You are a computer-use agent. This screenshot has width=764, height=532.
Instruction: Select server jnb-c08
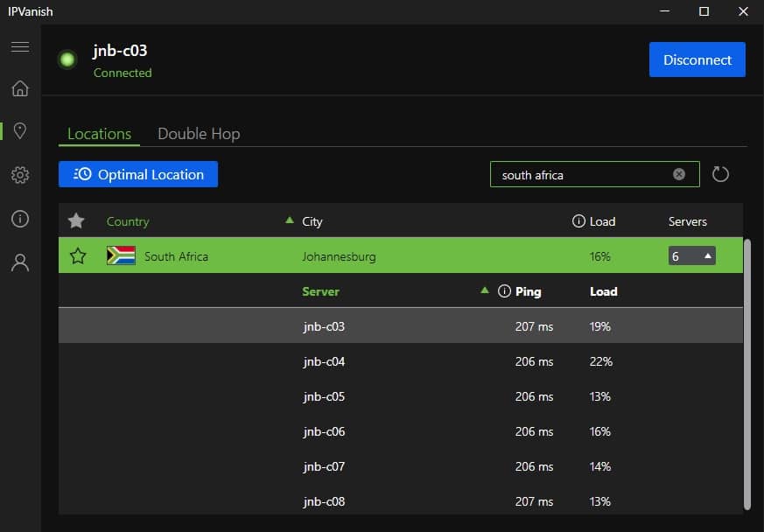coord(401,500)
